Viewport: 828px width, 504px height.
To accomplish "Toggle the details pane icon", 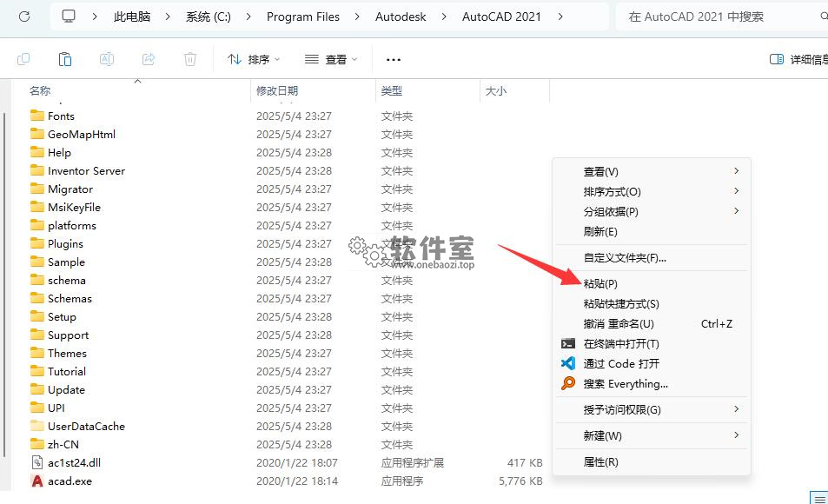I will tap(777, 59).
